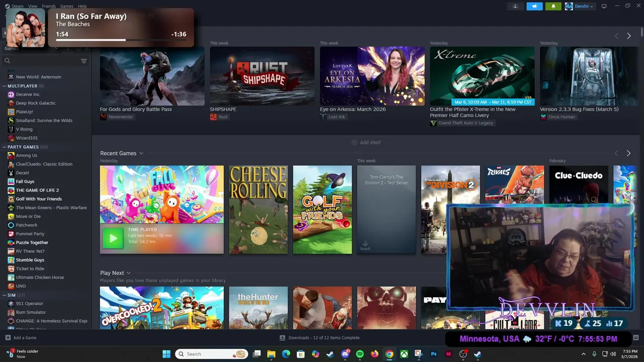Open Firefox from the taskbar
Viewport: 644px width, 362px height.
pos(374,354)
